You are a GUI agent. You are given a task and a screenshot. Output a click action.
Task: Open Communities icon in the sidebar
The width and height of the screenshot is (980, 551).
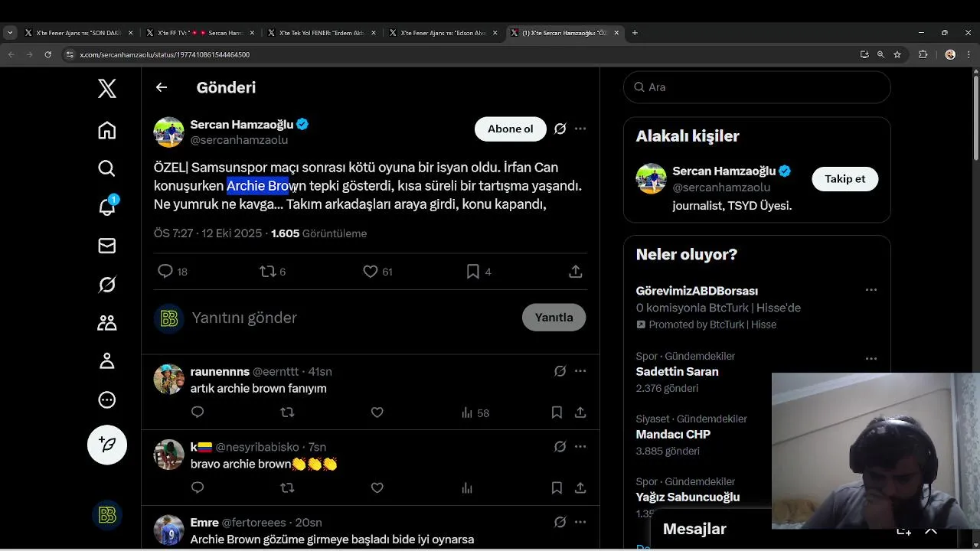pyautogui.click(x=107, y=323)
